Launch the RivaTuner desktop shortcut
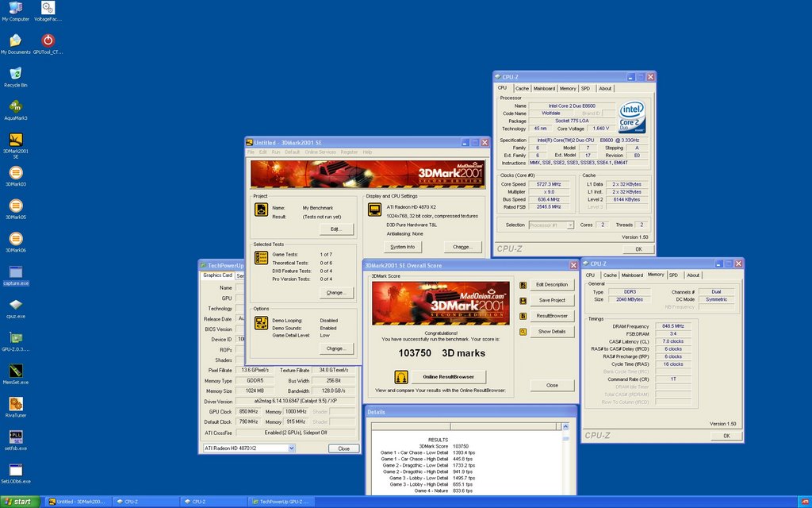812x508 pixels. point(16,407)
